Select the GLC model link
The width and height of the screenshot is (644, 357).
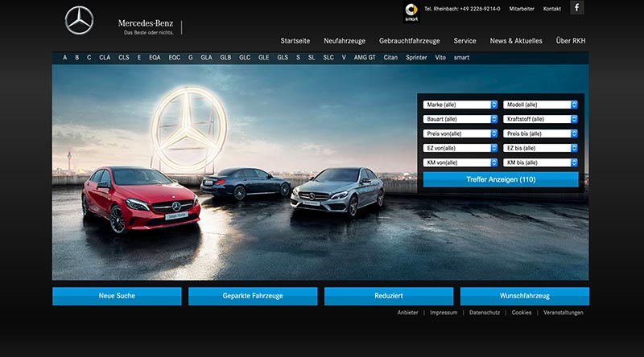pos(245,57)
